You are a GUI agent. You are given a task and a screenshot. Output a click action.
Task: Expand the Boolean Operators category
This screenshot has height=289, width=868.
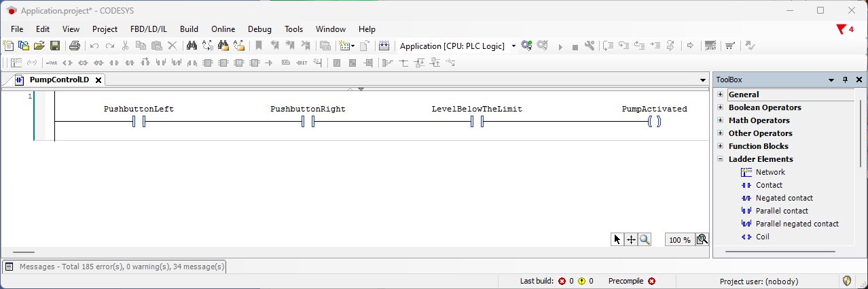[x=720, y=107]
